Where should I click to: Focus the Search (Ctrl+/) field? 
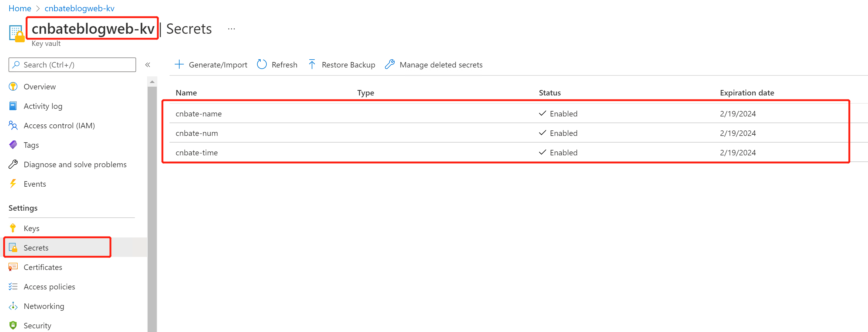[x=72, y=65]
